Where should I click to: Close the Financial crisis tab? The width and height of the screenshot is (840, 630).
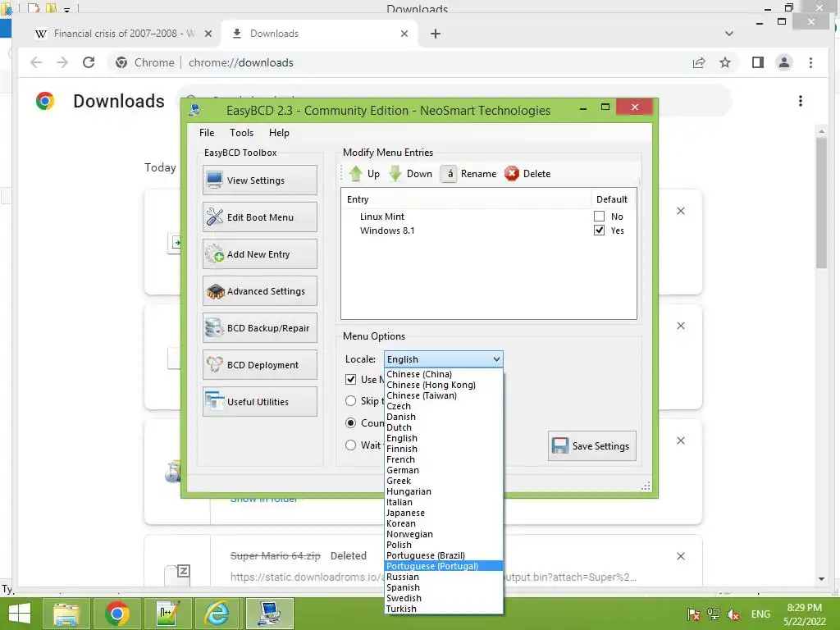point(208,34)
